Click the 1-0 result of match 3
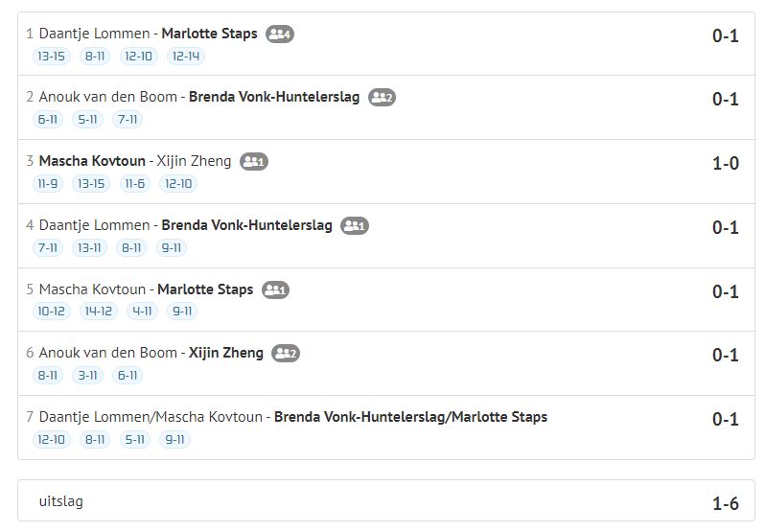 pos(726,163)
